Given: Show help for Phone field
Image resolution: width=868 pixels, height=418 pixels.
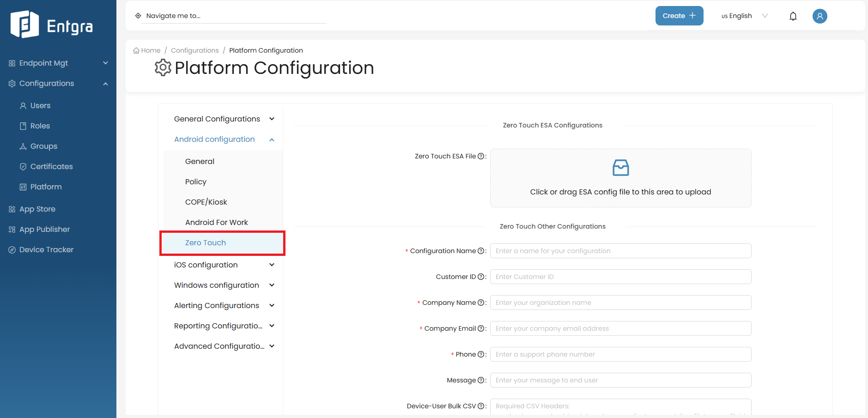Looking at the screenshot, I should pyautogui.click(x=481, y=354).
